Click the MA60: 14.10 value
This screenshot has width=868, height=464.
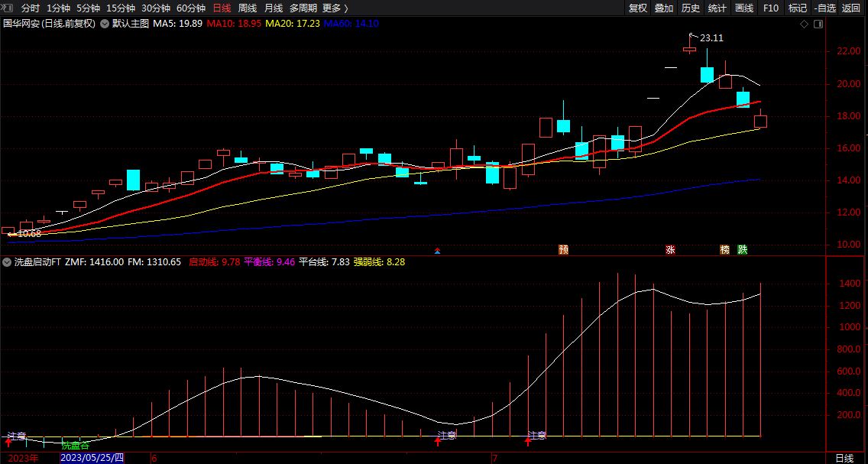[351, 24]
